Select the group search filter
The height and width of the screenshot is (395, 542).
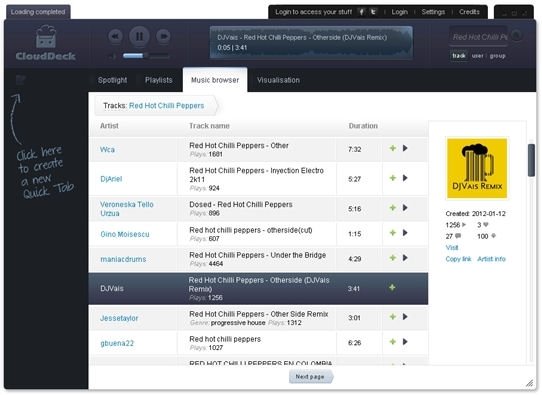tap(497, 56)
